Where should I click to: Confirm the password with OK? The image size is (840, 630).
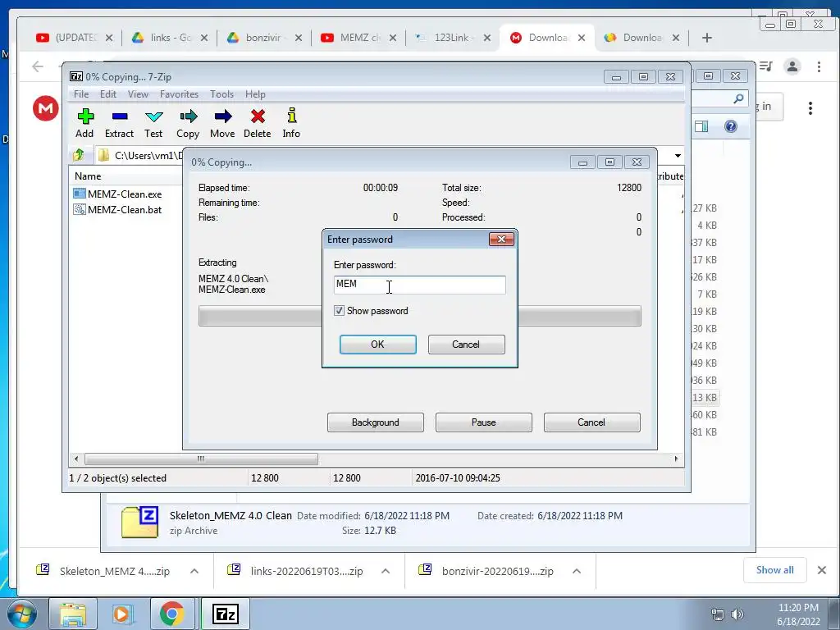coord(377,345)
